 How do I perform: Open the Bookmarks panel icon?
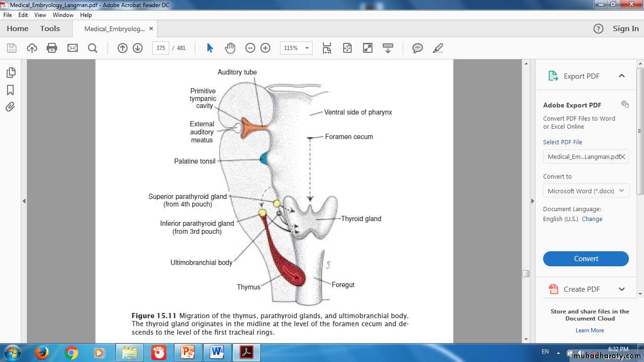[10, 90]
